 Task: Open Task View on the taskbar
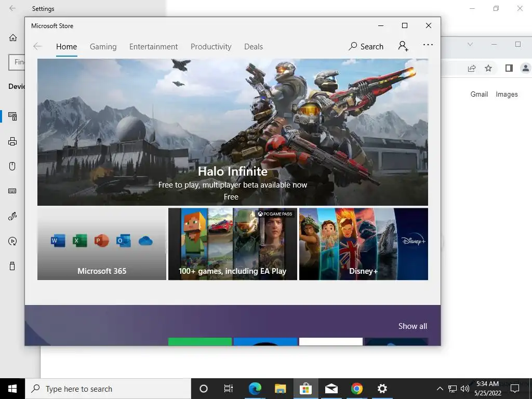pyautogui.click(x=229, y=389)
